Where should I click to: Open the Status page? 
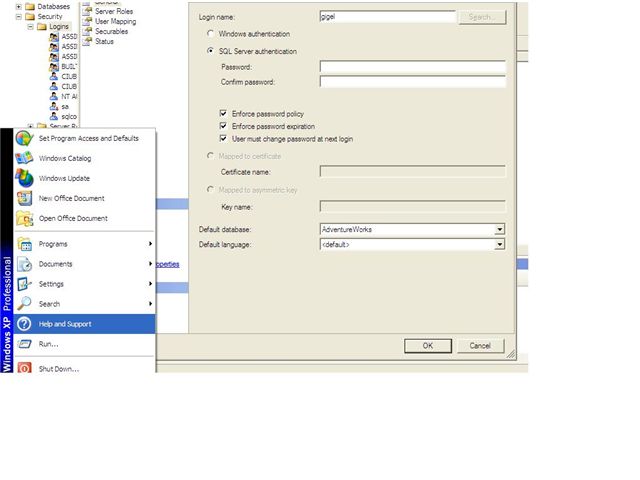point(104,41)
